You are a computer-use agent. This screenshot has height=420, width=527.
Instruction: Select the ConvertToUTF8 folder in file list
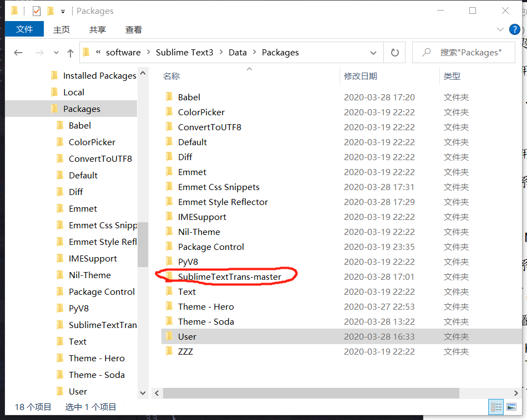(209, 127)
